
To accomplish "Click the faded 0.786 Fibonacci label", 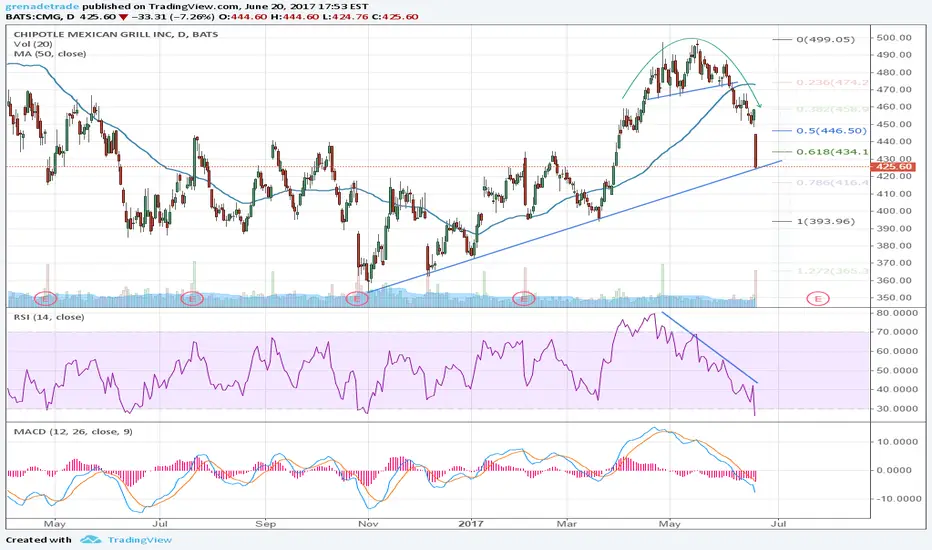I will pos(832,182).
